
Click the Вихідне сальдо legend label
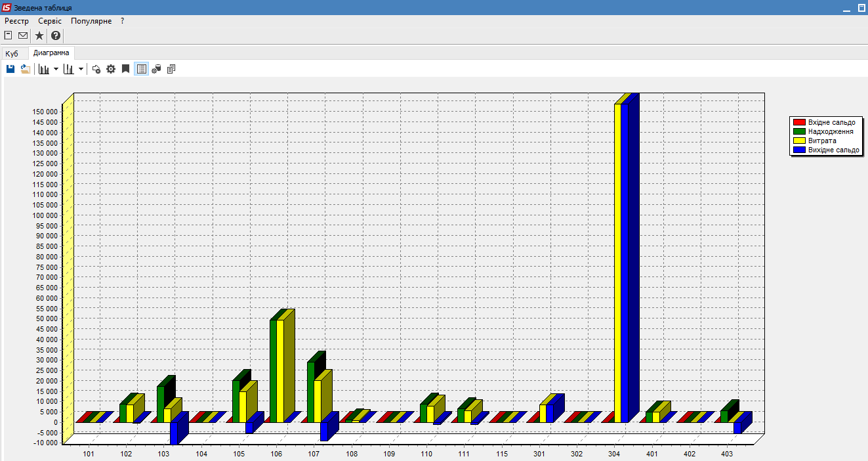coord(833,150)
